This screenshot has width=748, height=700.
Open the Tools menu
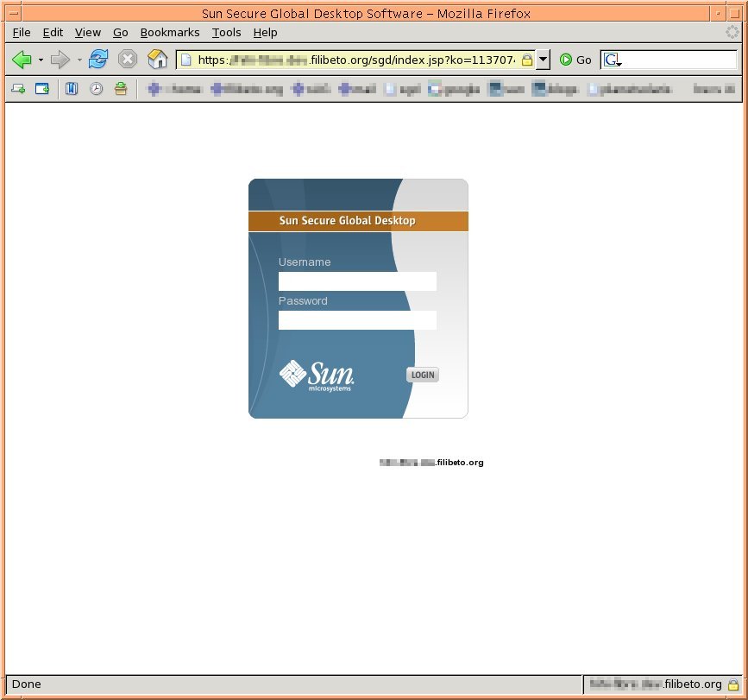(x=226, y=32)
